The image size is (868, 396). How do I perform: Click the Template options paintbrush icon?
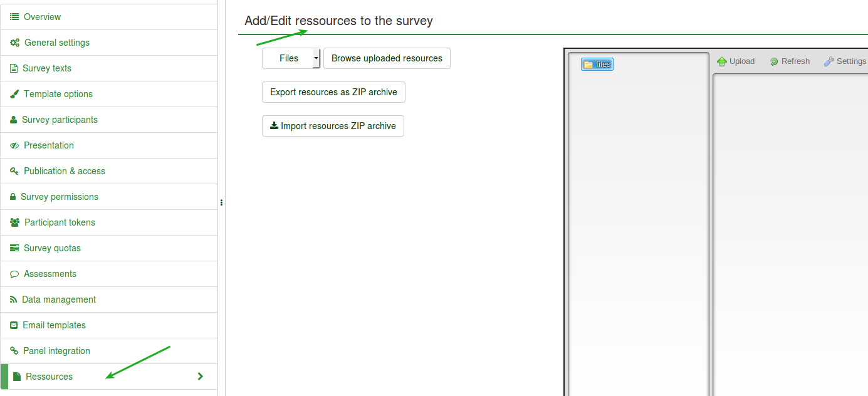pos(14,94)
